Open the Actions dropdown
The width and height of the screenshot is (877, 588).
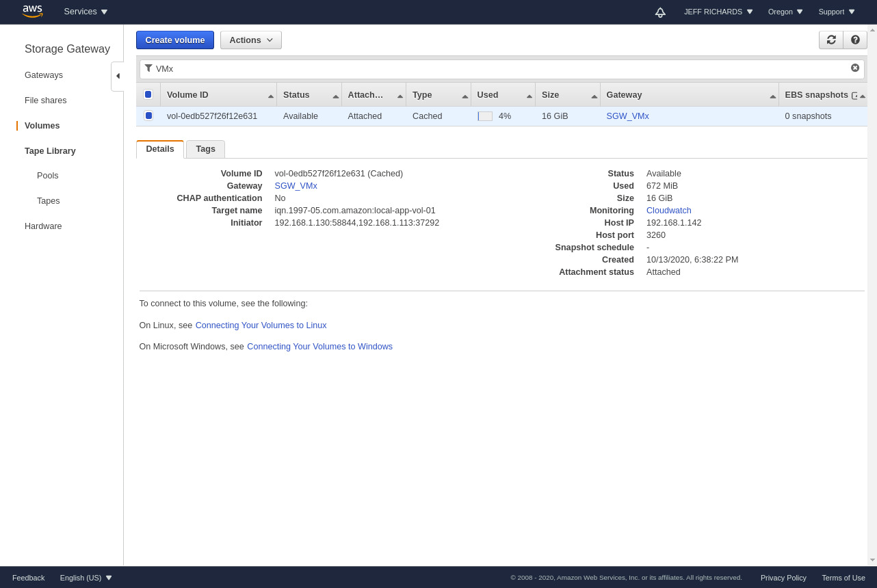point(250,40)
